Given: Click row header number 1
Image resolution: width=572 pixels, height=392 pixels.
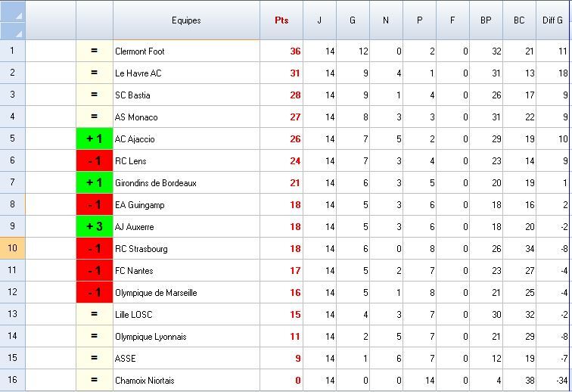Looking at the screenshot, I should pyautogui.click(x=13, y=51).
